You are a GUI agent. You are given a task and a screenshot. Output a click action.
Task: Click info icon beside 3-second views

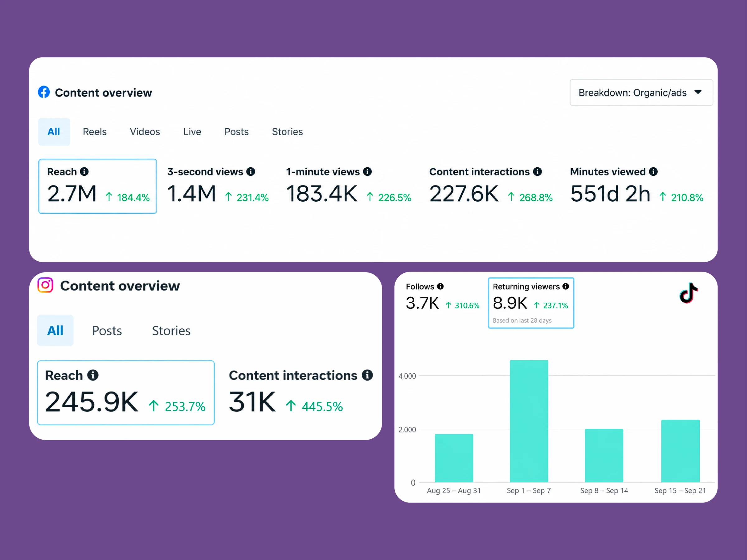251,171
